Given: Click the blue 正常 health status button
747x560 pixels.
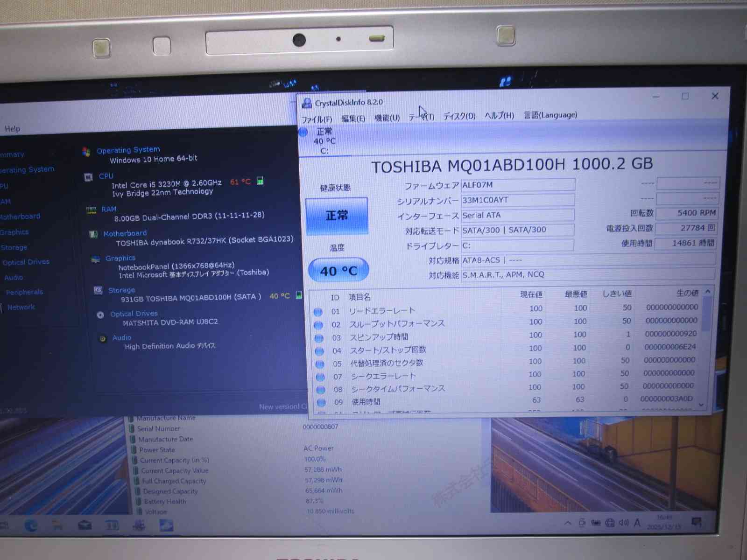Looking at the screenshot, I should click(x=337, y=216).
